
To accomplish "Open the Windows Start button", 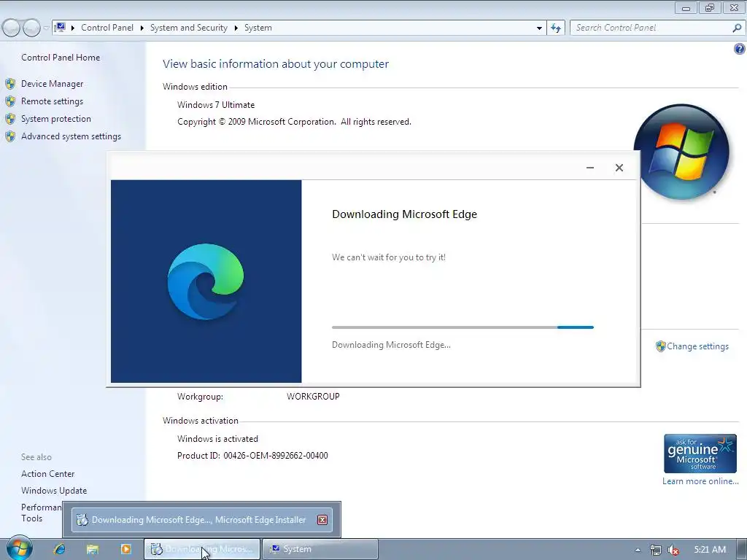I will pyautogui.click(x=20, y=548).
